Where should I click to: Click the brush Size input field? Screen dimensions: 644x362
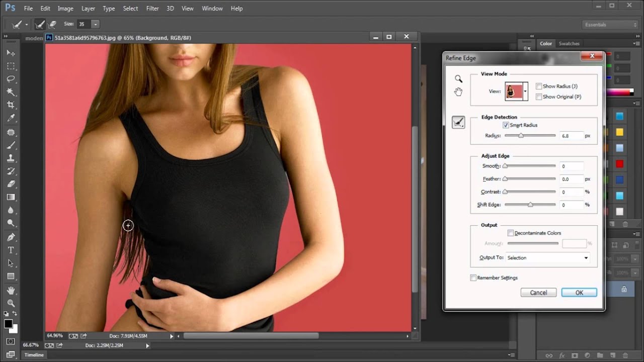click(84, 24)
